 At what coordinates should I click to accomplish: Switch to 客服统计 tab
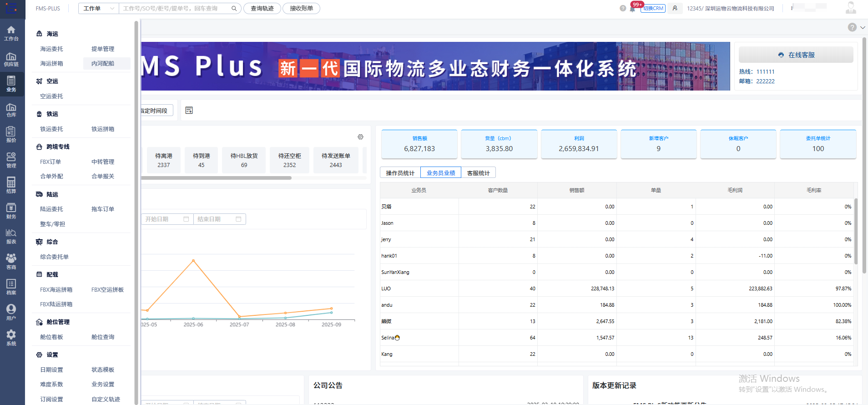pyautogui.click(x=479, y=173)
